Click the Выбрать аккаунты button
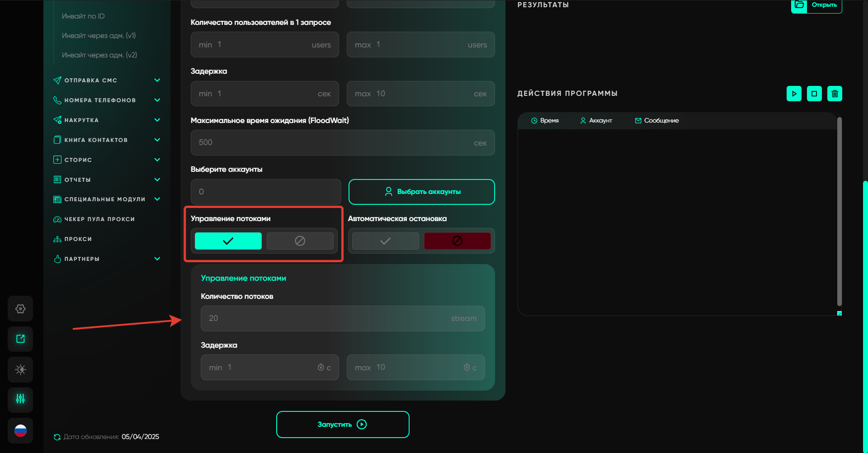This screenshot has height=453, width=868. (x=421, y=192)
